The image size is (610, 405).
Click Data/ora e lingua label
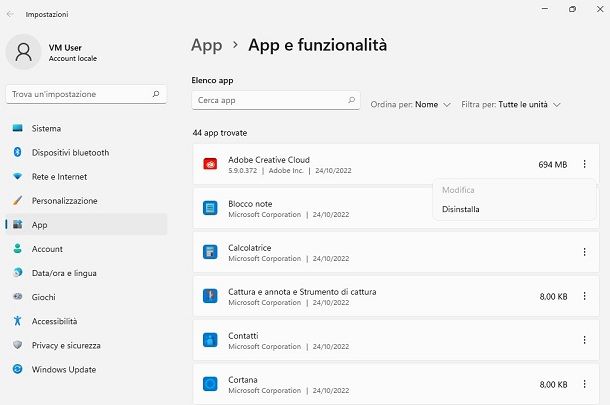pos(64,273)
